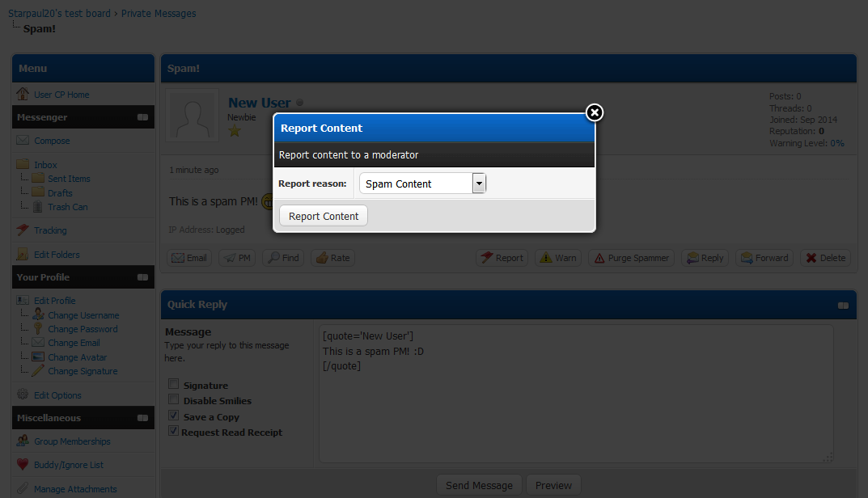Collapse the Miscellaneous menu section

pos(143,418)
